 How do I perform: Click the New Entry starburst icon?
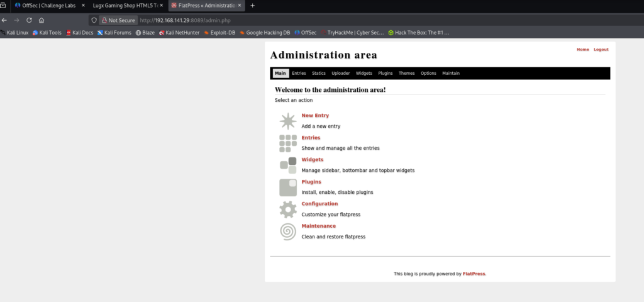coord(287,121)
